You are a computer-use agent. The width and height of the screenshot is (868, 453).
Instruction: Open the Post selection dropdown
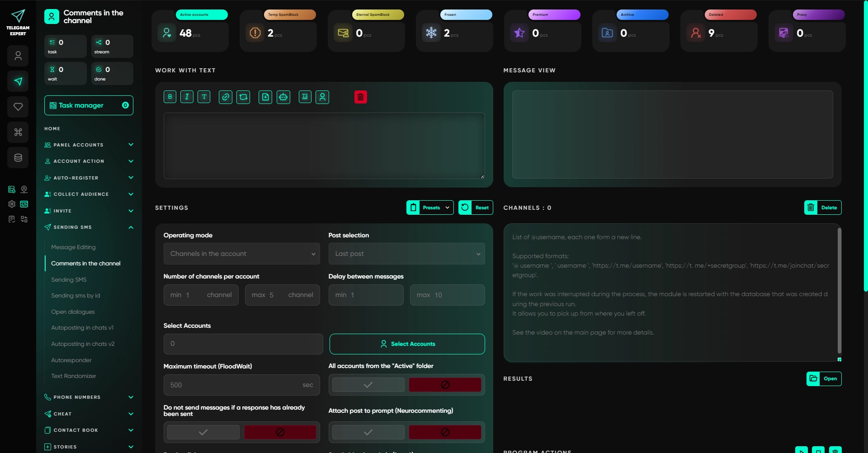[406, 254]
